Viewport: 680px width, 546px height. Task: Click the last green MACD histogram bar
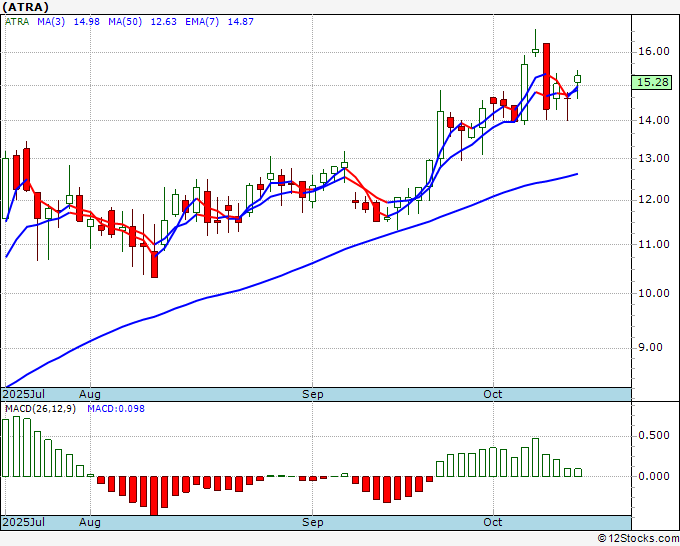578,472
